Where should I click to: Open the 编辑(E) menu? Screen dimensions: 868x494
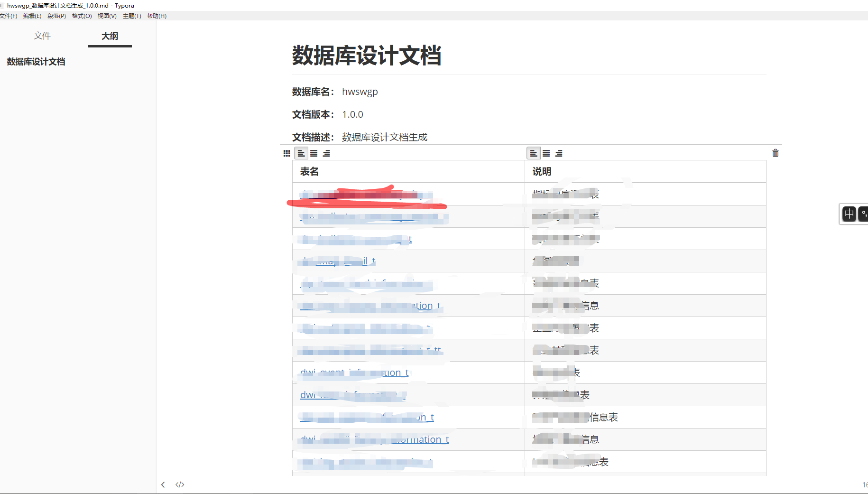click(x=32, y=16)
